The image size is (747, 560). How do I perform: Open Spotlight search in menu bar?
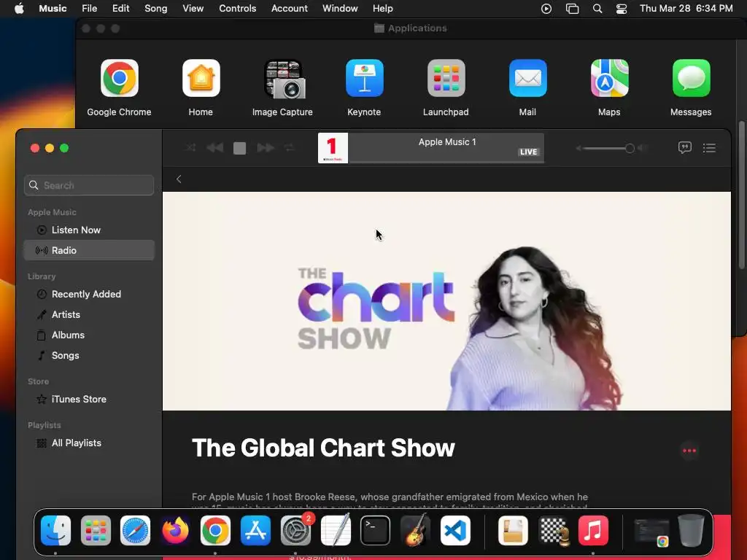click(x=597, y=9)
